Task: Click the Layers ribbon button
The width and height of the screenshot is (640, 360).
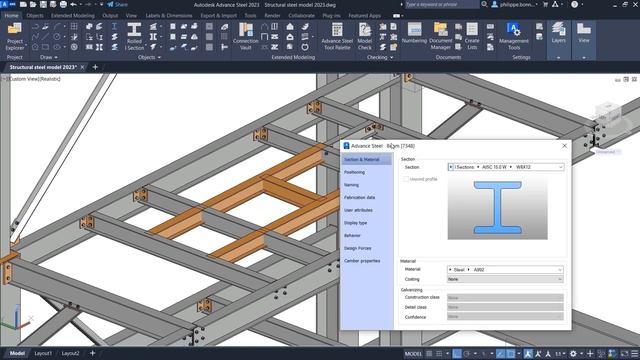Action: [x=558, y=33]
